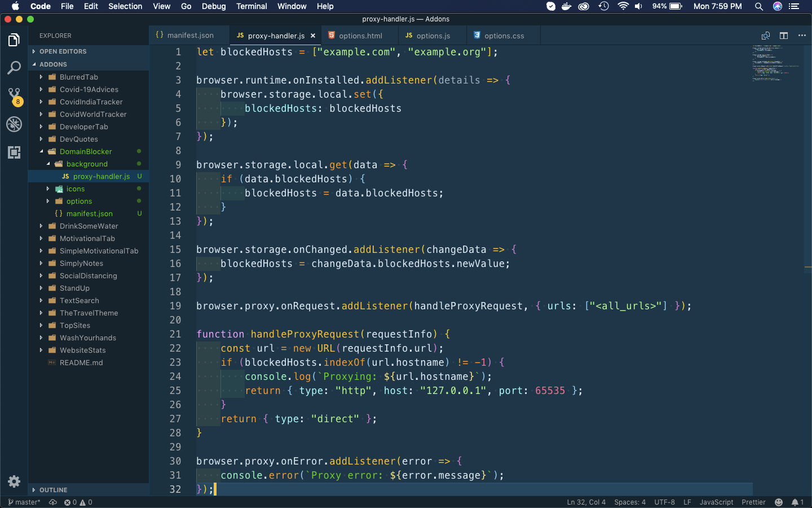Open the Go menu

pos(186,6)
